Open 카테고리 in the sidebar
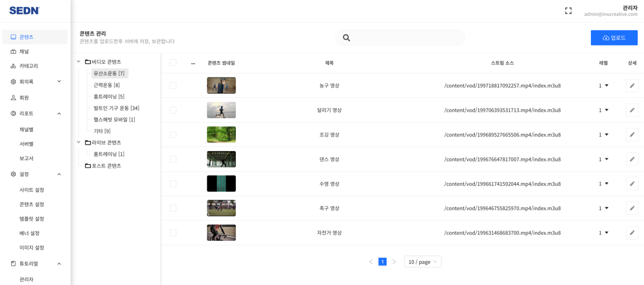The height and width of the screenshot is (285, 644). coord(35,66)
